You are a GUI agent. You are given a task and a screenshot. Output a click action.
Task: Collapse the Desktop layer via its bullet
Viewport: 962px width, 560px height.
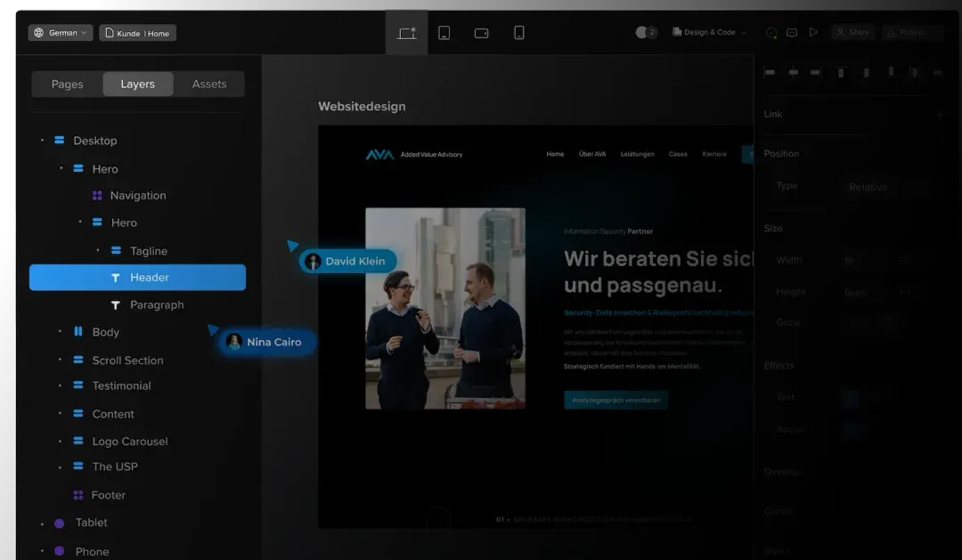tap(43, 141)
